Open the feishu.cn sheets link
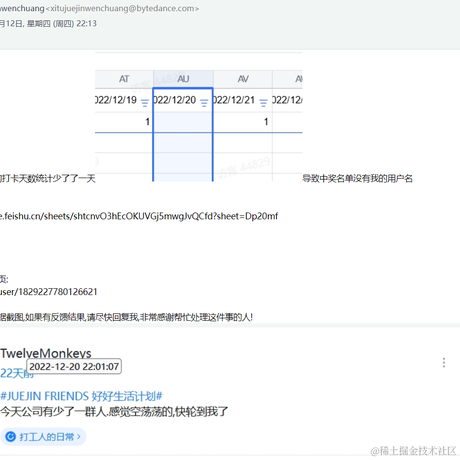 [x=139, y=216]
